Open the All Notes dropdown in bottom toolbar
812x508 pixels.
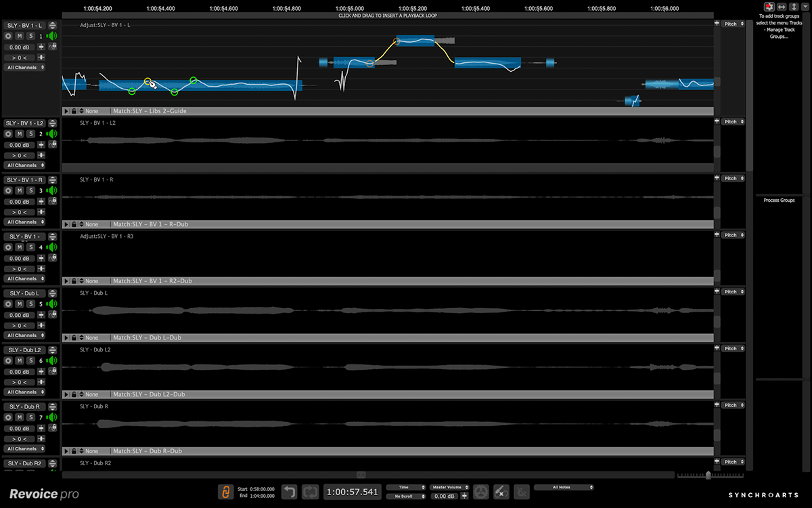coord(564,487)
